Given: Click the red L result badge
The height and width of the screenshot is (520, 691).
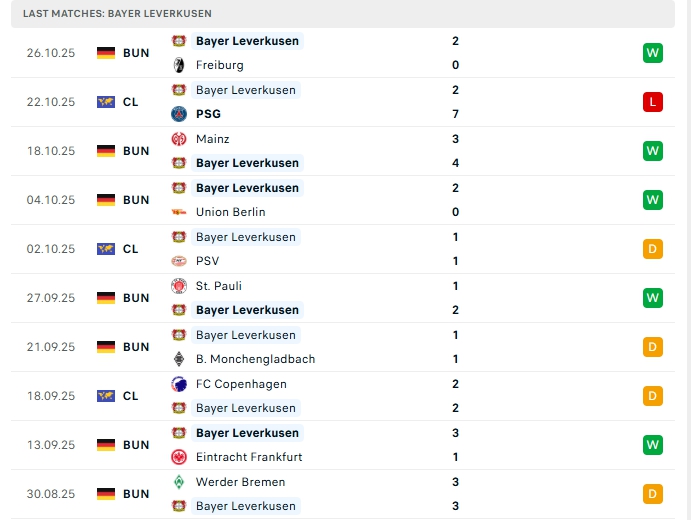Looking at the screenshot, I should coord(653,102).
